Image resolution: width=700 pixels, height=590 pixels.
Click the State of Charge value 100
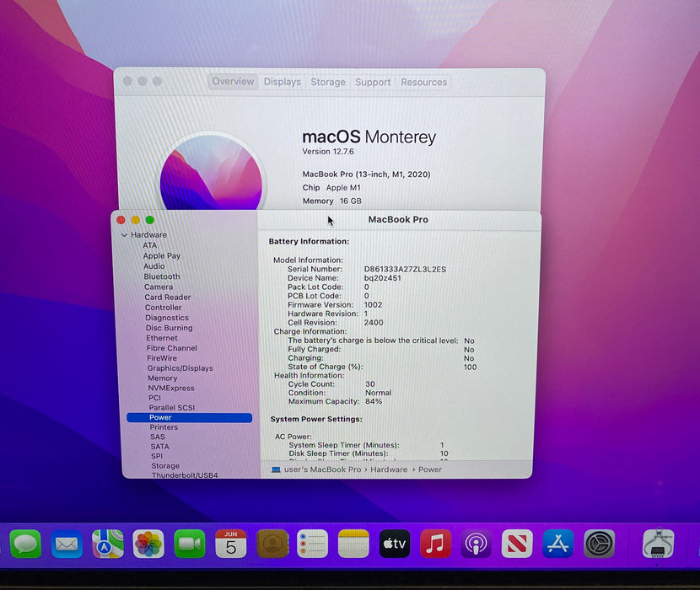click(x=470, y=367)
